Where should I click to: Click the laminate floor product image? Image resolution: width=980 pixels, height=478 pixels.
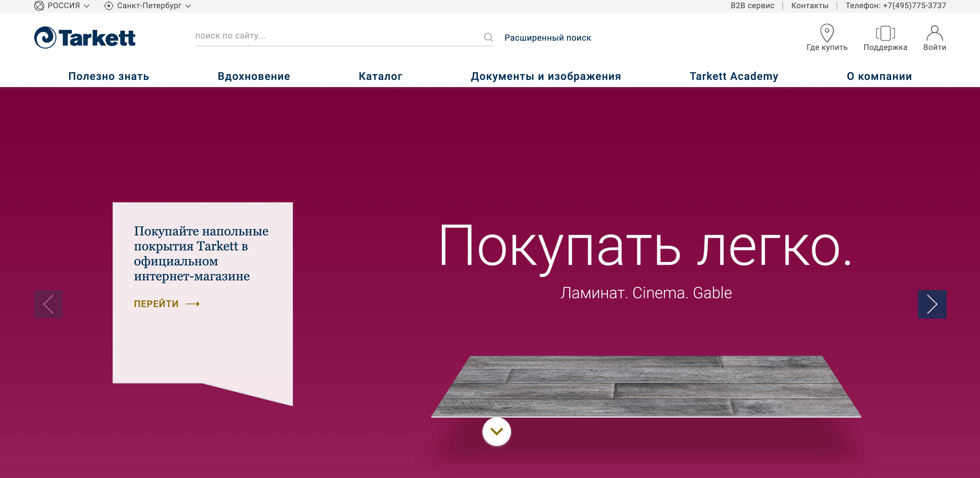[646, 386]
